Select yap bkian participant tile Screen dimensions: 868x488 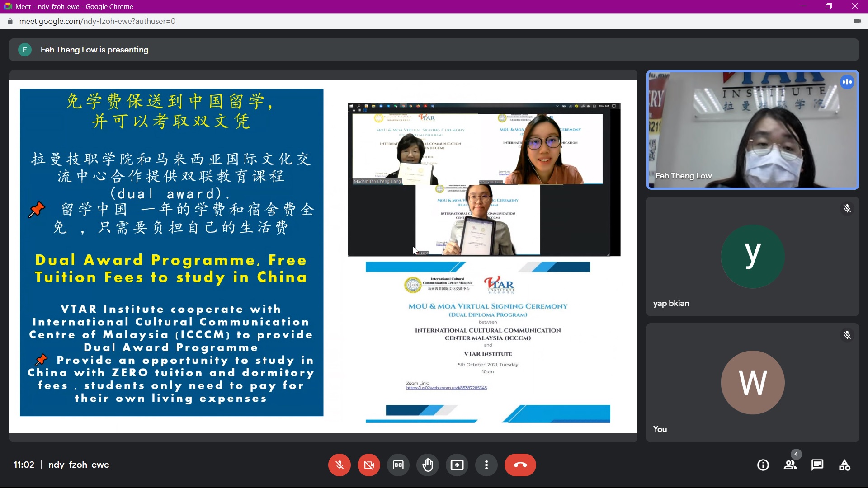753,256
